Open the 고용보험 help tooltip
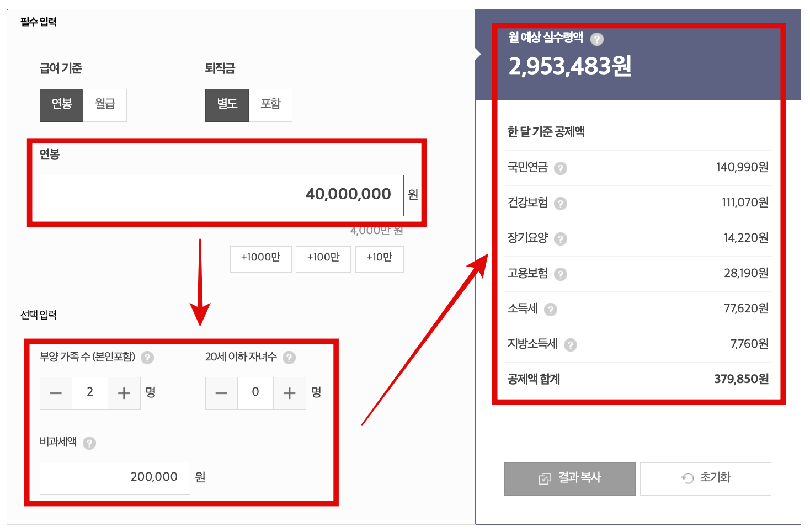Viewport: 810px width, 532px height. (561, 274)
